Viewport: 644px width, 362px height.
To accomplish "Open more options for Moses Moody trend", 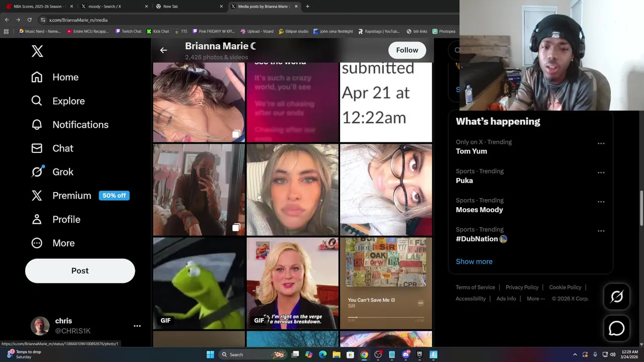I will point(601,202).
